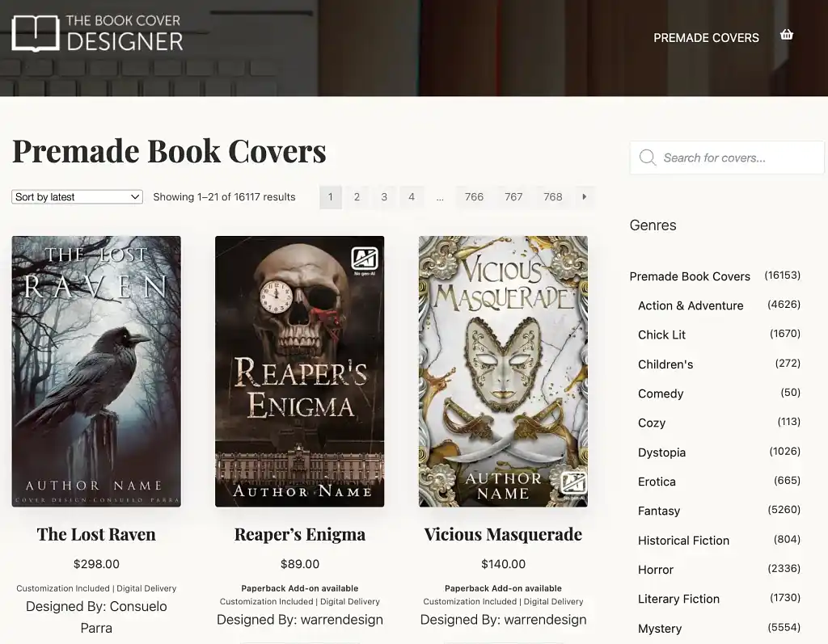Open The Lost Raven cover thumbnail
Image resolution: width=828 pixels, height=644 pixels.
click(x=96, y=371)
